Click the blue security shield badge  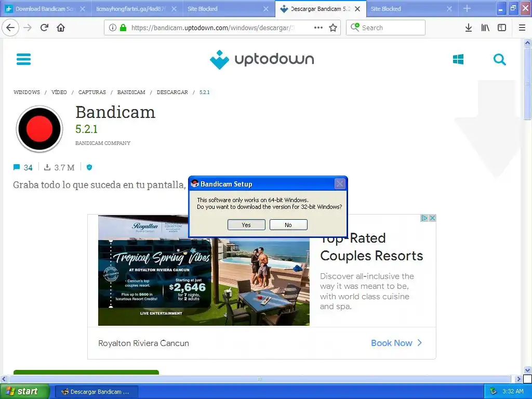[89, 167]
